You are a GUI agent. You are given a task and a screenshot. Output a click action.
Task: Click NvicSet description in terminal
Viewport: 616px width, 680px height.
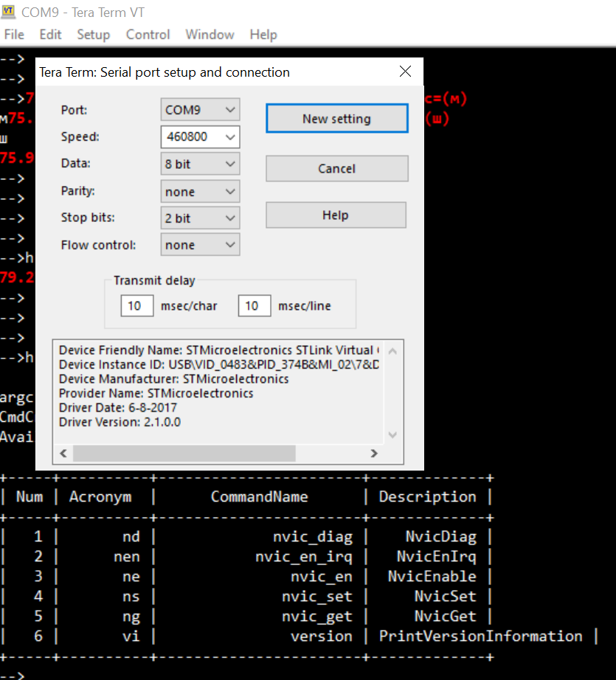pos(446,597)
